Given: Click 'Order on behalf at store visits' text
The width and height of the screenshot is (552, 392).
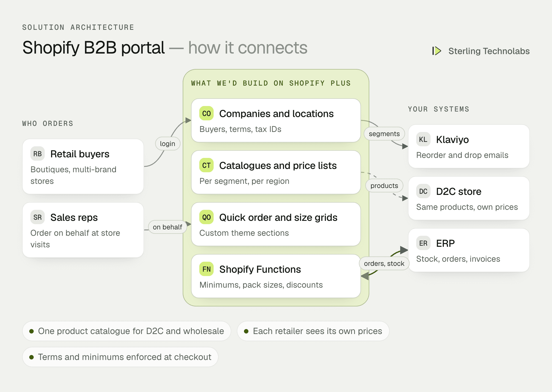Looking at the screenshot, I should [x=75, y=239].
